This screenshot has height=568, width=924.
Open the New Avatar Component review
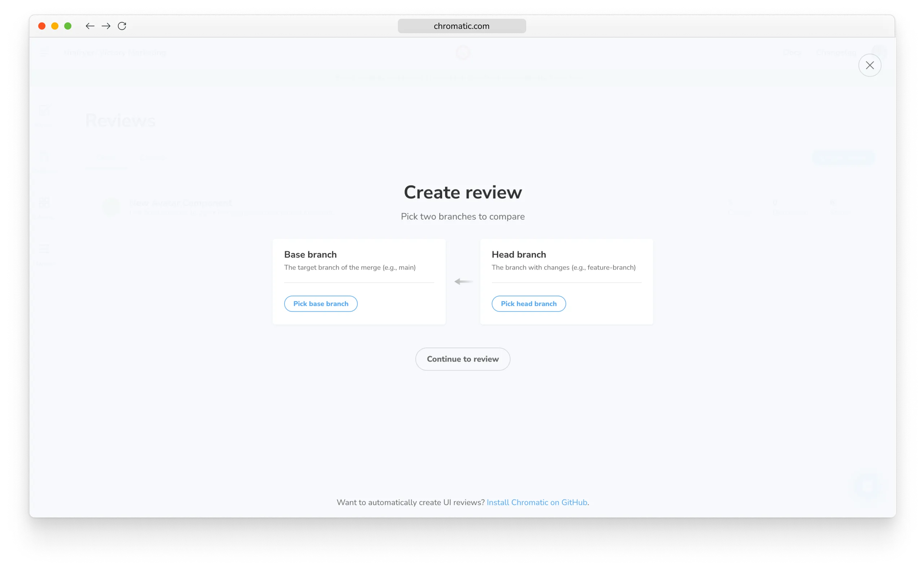coord(181,203)
